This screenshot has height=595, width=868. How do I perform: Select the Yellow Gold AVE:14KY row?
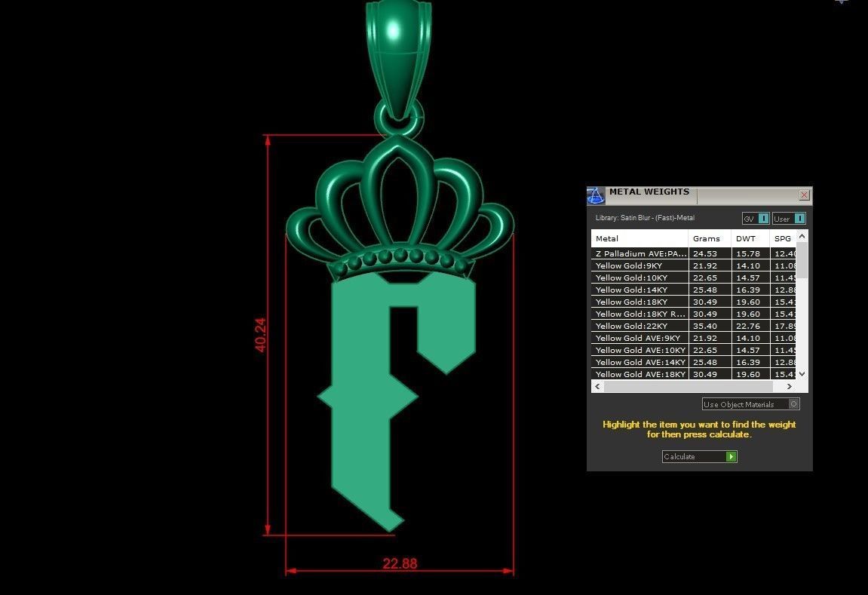pos(694,362)
